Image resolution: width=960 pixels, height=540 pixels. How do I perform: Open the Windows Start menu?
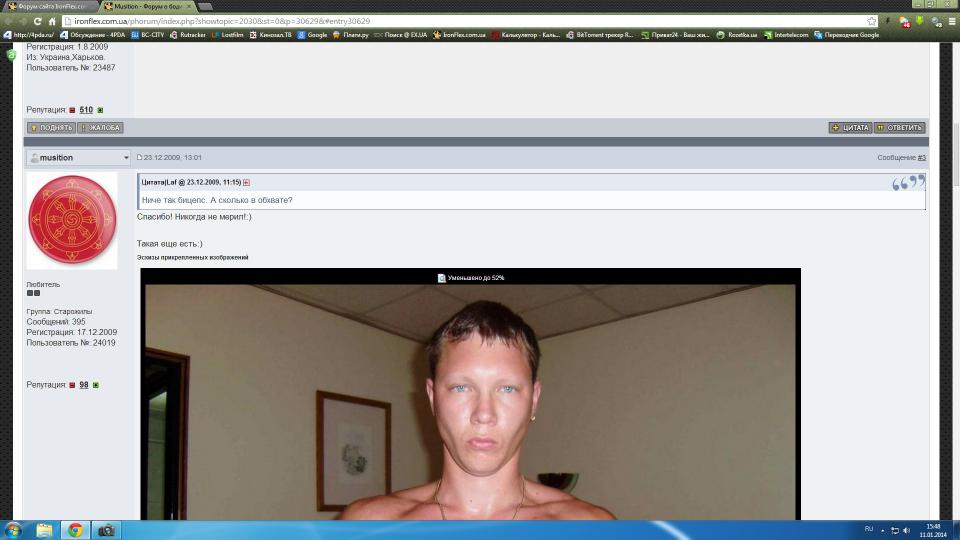coord(13,530)
